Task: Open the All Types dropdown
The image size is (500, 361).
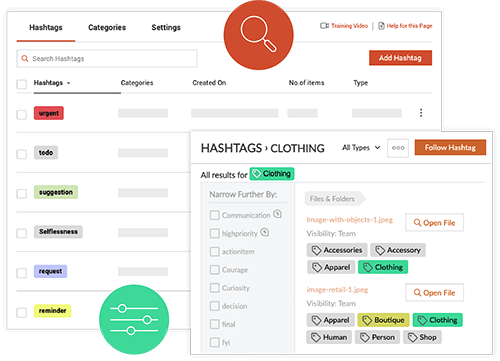Action: 361,148
